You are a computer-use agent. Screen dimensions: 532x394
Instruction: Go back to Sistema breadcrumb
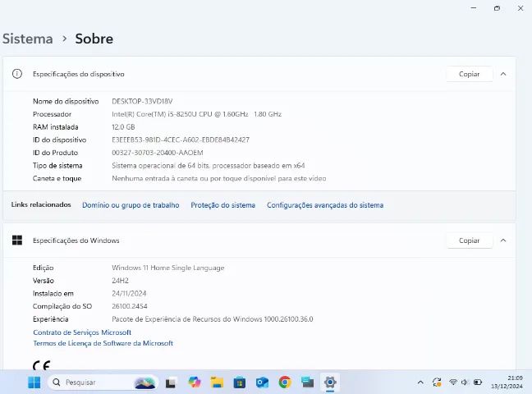pyautogui.click(x=28, y=39)
